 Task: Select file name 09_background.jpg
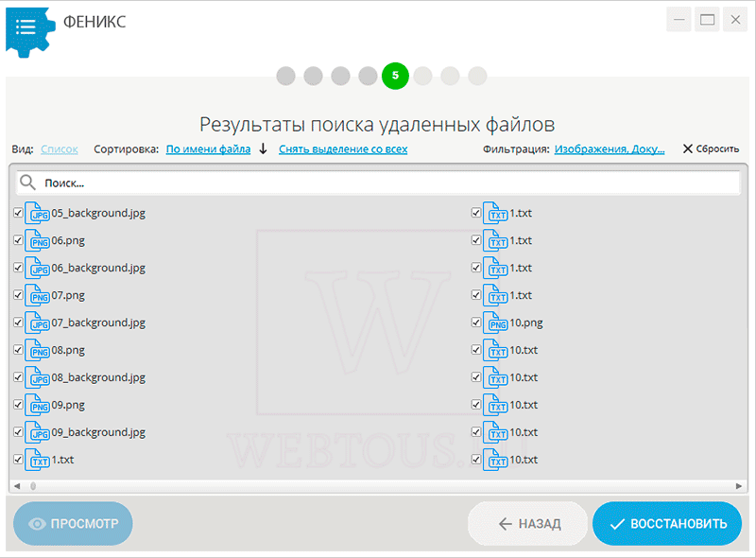(98, 432)
